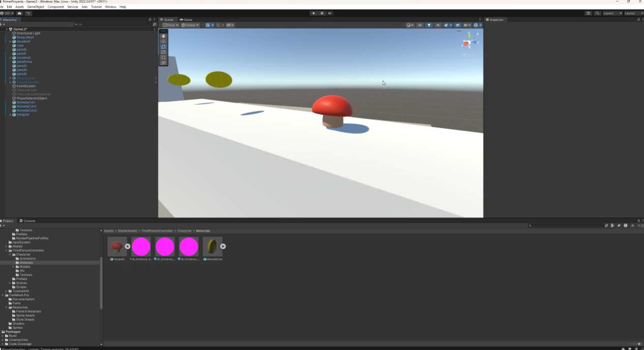Select the Animations folder in Project
This screenshot has width=644, height=350.
(x=27, y=258)
